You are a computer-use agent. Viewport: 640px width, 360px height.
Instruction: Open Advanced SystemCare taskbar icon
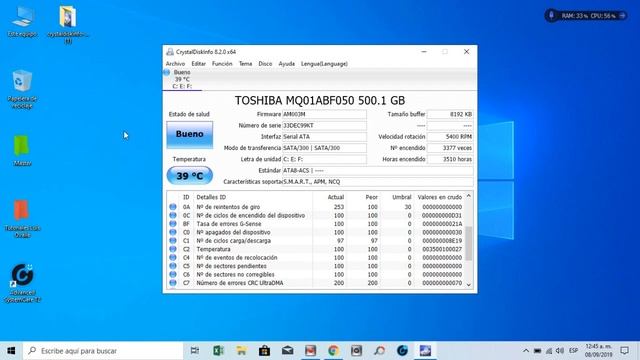[x=402, y=351]
